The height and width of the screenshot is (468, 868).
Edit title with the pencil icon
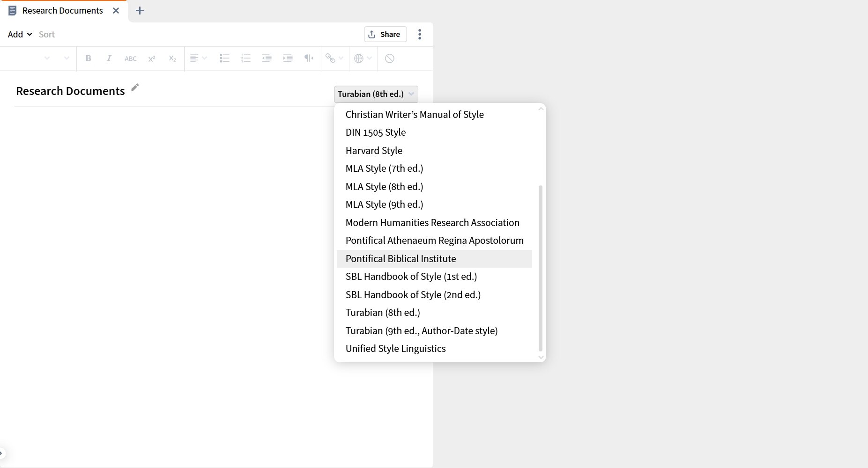coord(135,88)
